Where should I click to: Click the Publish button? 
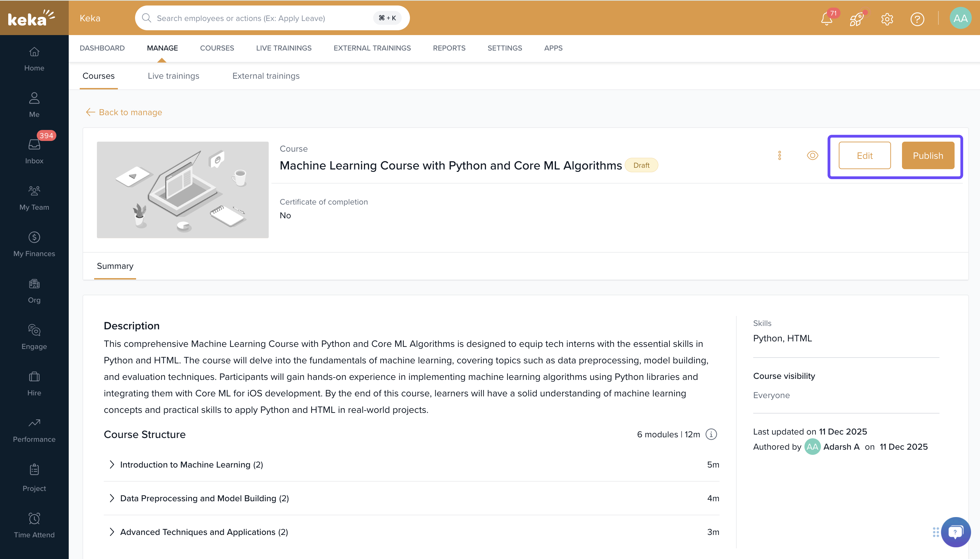(927, 155)
